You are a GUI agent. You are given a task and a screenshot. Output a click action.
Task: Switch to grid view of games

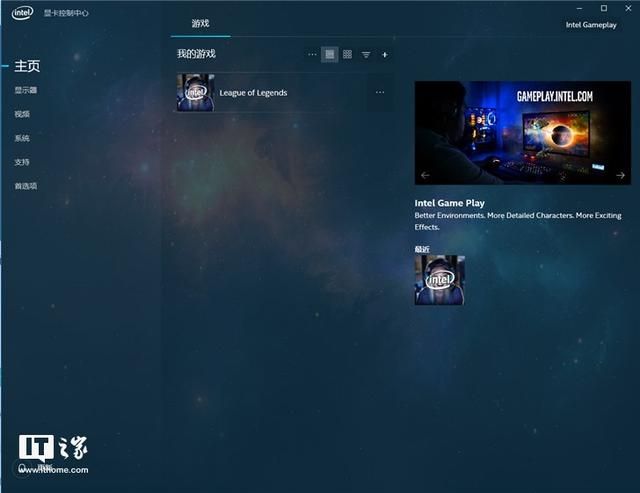(347, 54)
